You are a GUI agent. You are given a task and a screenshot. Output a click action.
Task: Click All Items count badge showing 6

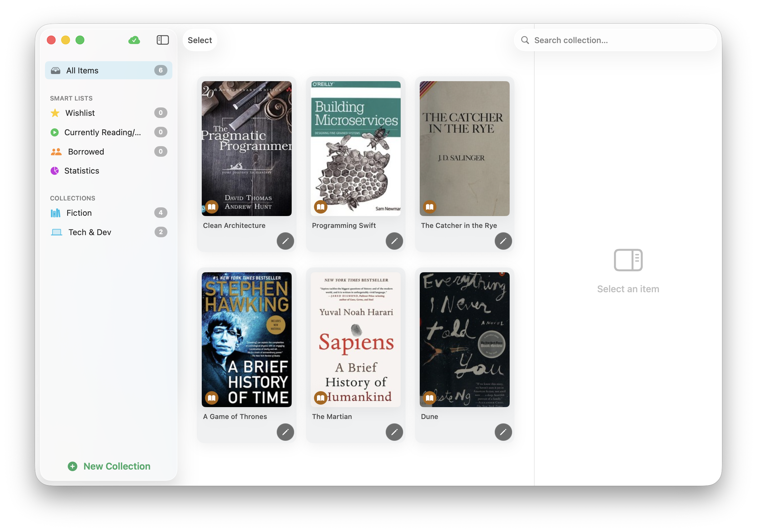[161, 70]
